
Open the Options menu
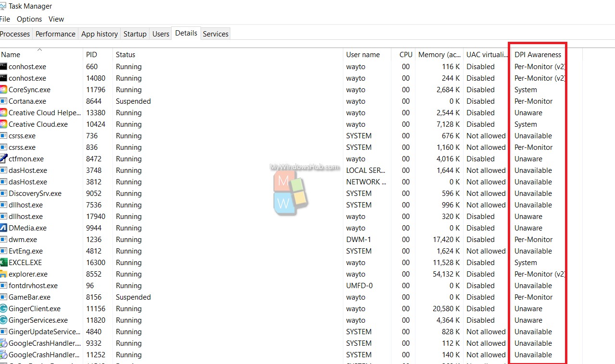29,19
